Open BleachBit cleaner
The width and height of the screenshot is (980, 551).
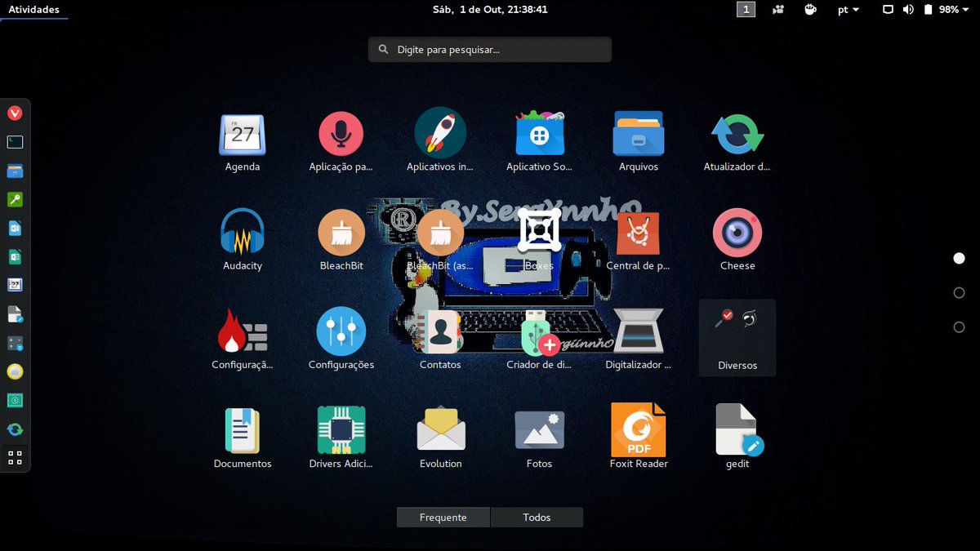click(x=341, y=233)
